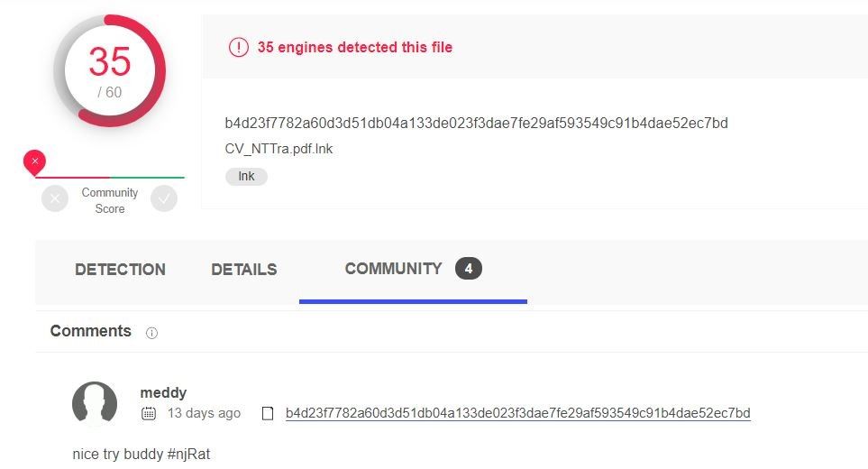Image resolution: width=868 pixels, height=469 pixels.
Task: Click the COMMUNITY count badge showing 4
Action: (469, 269)
